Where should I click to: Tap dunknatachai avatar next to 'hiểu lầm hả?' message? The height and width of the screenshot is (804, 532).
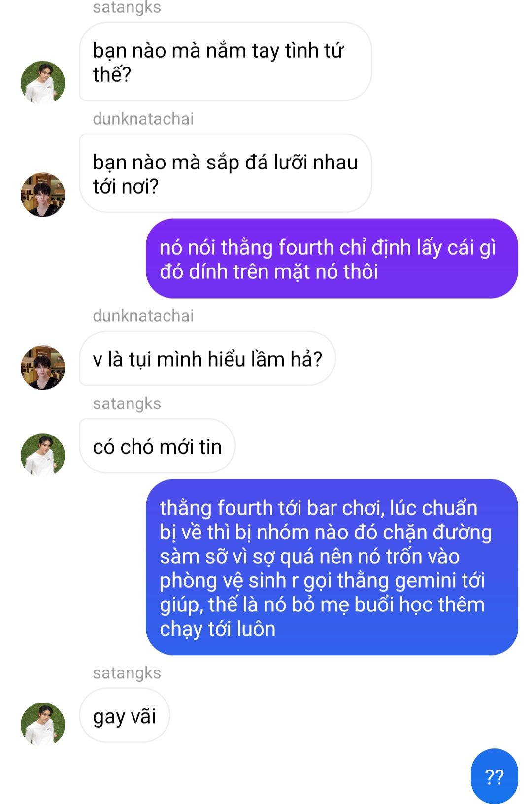pyautogui.click(x=43, y=368)
